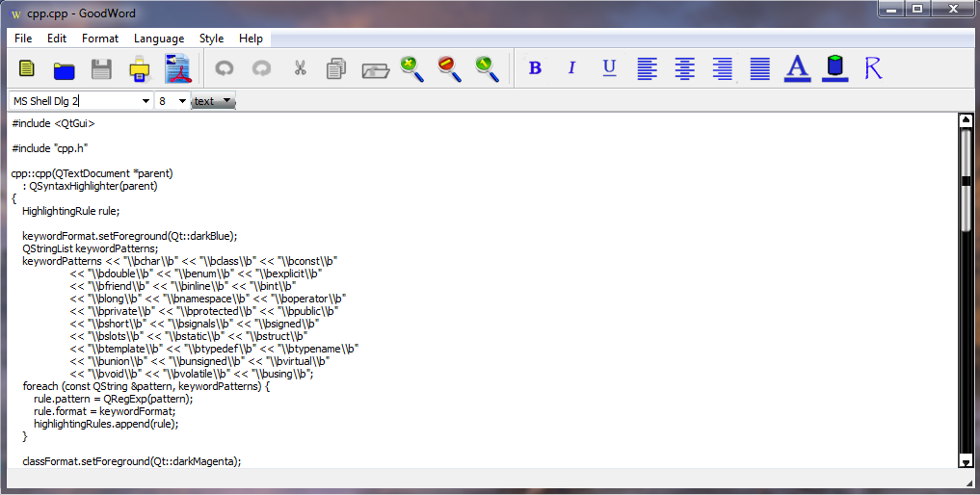Undo the last action
The image size is (980, 495).
coord(224,67)
